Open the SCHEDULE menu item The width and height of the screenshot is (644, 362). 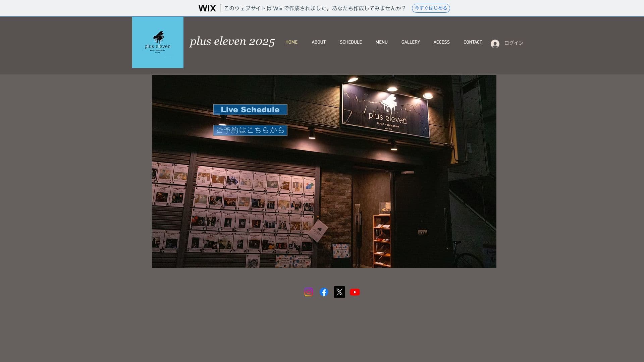[351, 42]
